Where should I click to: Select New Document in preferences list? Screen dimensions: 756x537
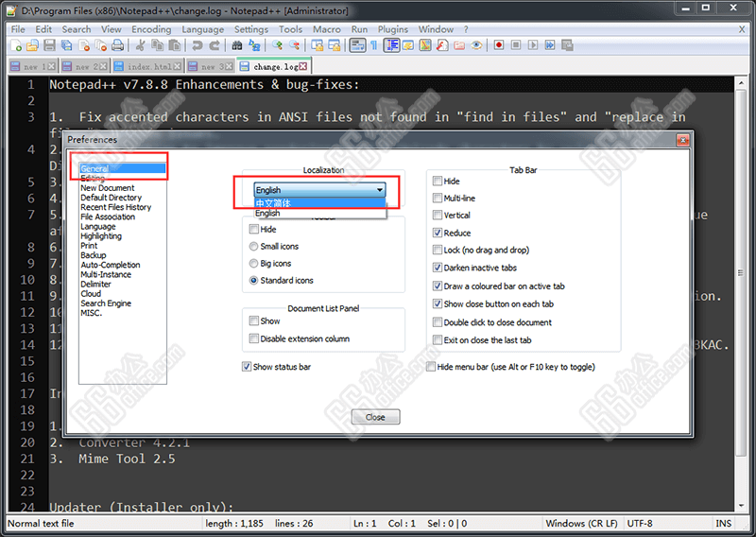pyautogui.click(x=108, y=188)
